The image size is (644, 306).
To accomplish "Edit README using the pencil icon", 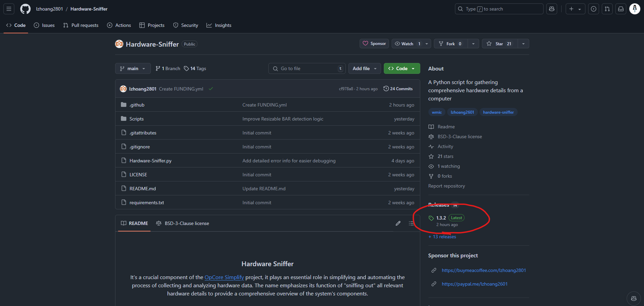I will click(x=398, y=223).
